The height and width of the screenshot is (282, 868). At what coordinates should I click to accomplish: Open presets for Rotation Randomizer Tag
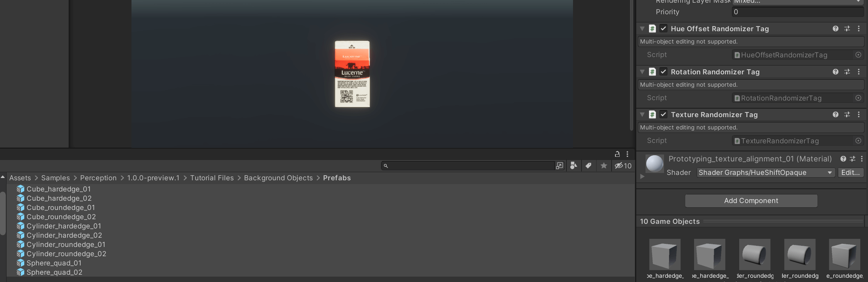point(847,72)
